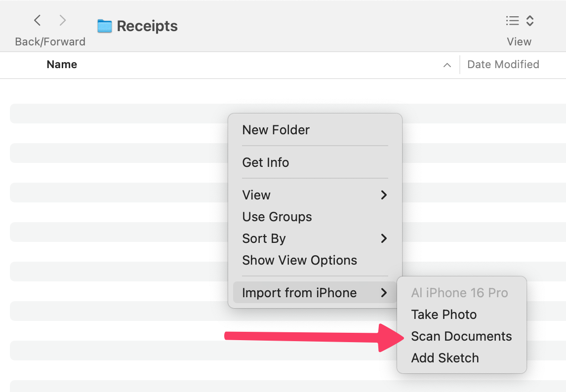566x392 pixels.
Task: Toggle Use Groups option
Action: pyautogui.click(x=277, y=217)
